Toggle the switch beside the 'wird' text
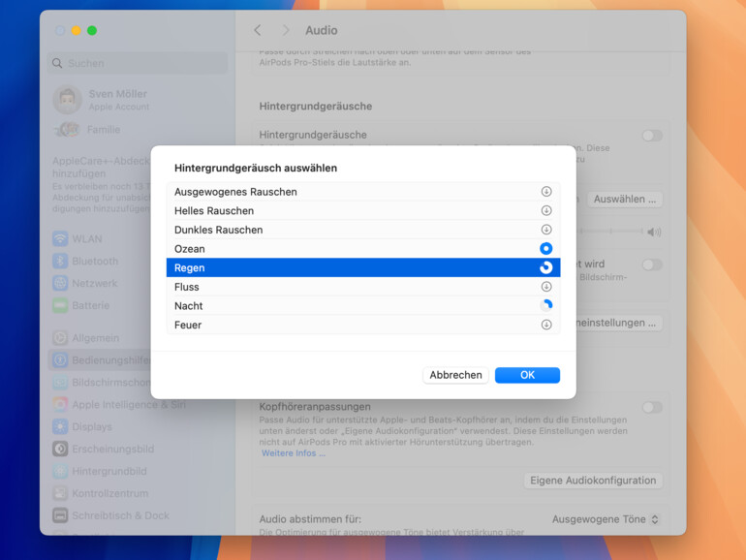The image size is (746, 560). [652, 264]
